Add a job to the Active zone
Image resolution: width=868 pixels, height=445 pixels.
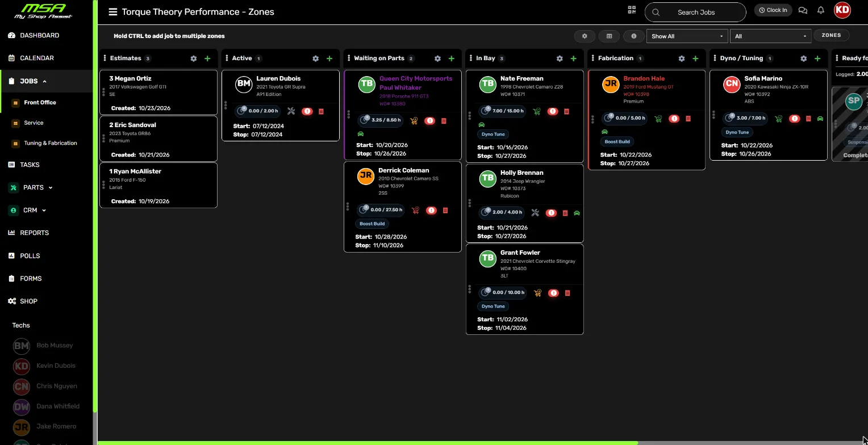pos(329,58)
